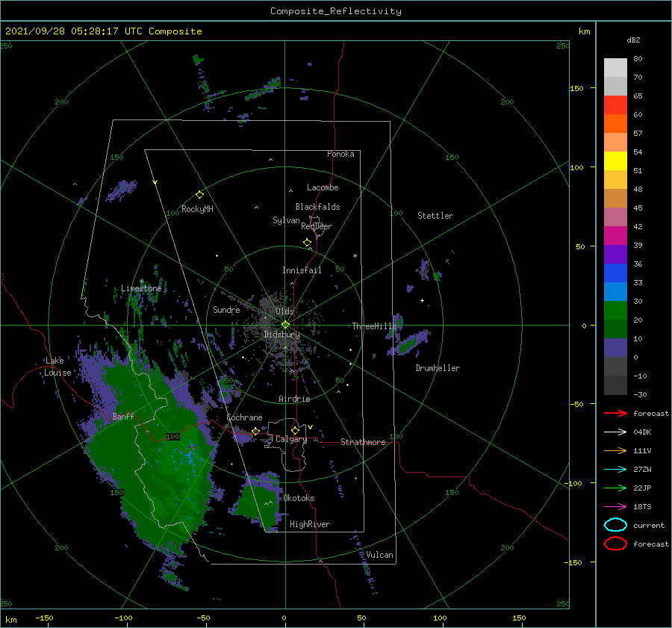Click the yellow diamond marker near Cochrane

point(255,431)
